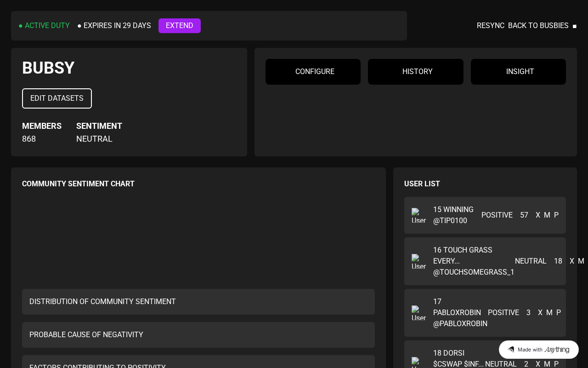The width and height of the screenshot is (588, 368).
Task: Click the X icon in TIP0100 row
Action: tap(538, 215)
